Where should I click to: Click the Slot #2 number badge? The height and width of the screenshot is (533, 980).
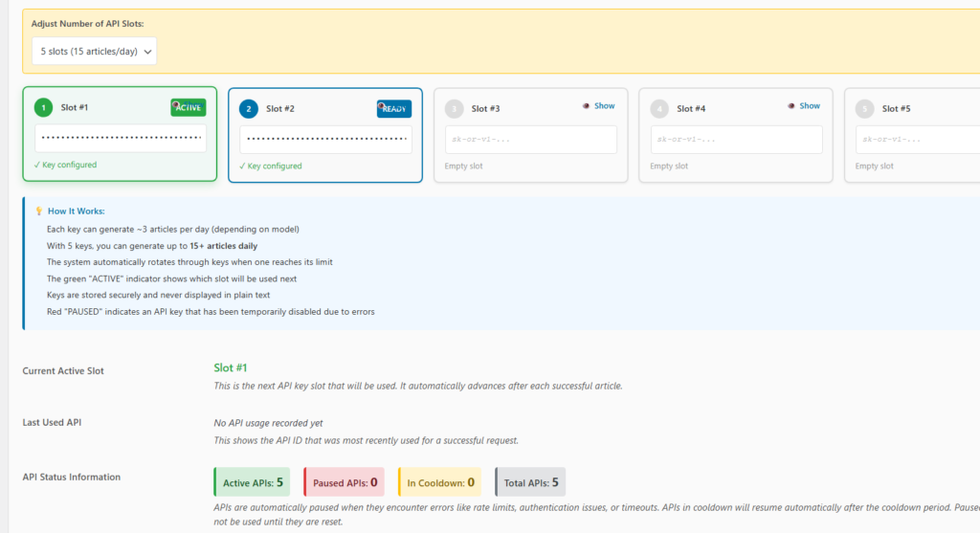pyautogui.click(x=249, y=109)
